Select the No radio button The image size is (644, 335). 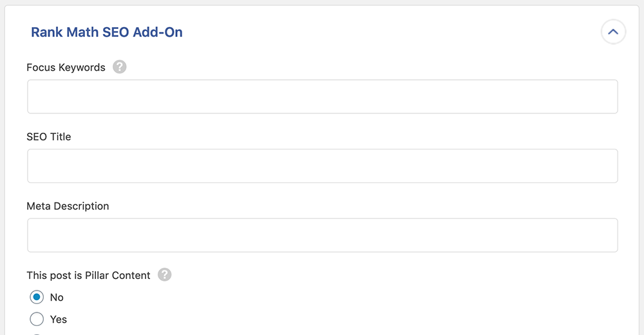pos(37,298)
